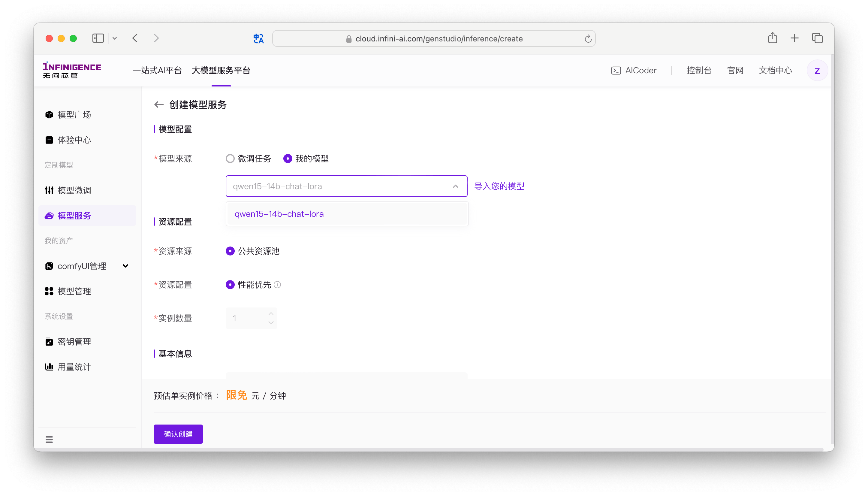
Task: Select 我的模型 radio option
Action: (288, 159)
